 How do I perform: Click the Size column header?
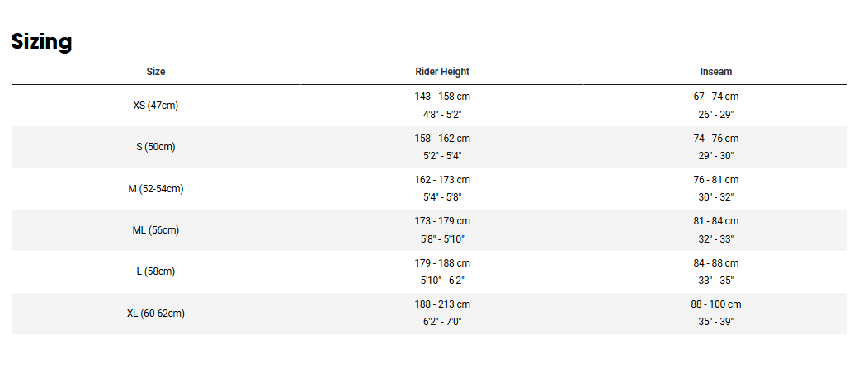156,72
